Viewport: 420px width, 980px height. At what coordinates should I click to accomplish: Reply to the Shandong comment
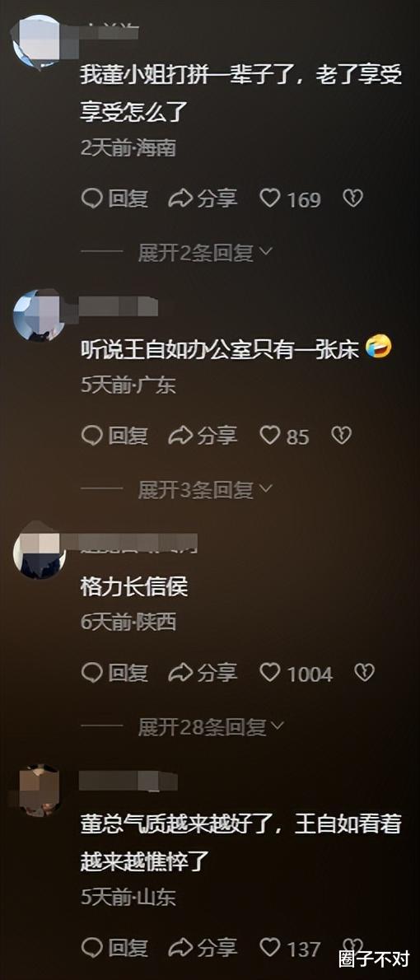(x=115, y=948)
